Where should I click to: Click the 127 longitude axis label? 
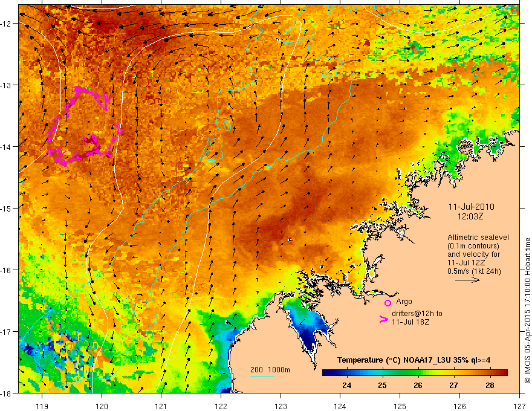coord(519,406)
